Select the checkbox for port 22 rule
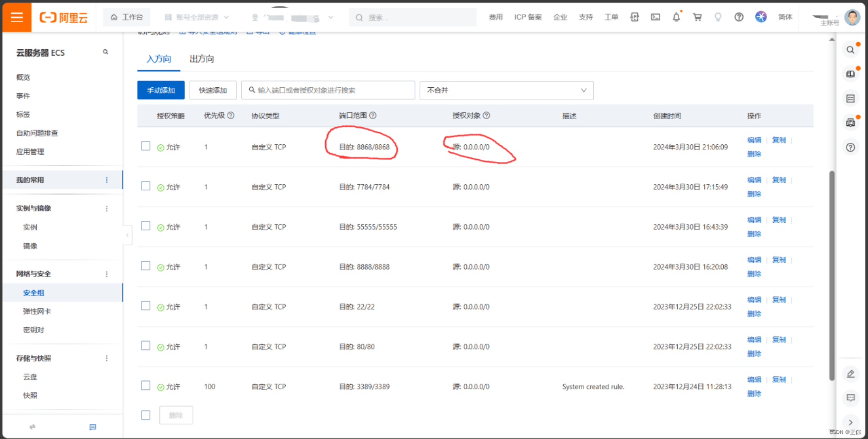 pos(146,306)
